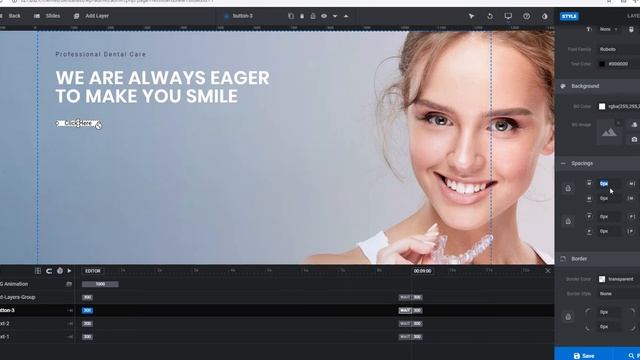
Task: Activate the pointer selection tool
Action: [471, 16]
